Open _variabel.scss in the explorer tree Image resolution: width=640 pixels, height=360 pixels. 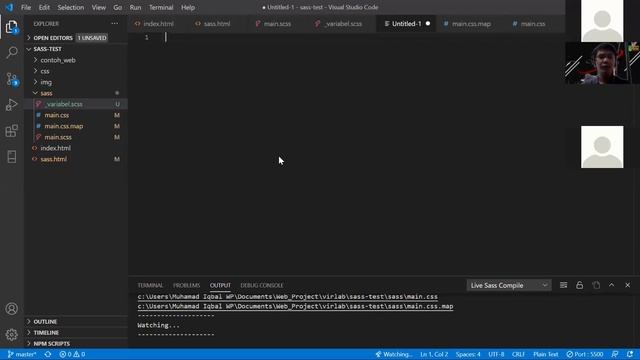[76, 104]
